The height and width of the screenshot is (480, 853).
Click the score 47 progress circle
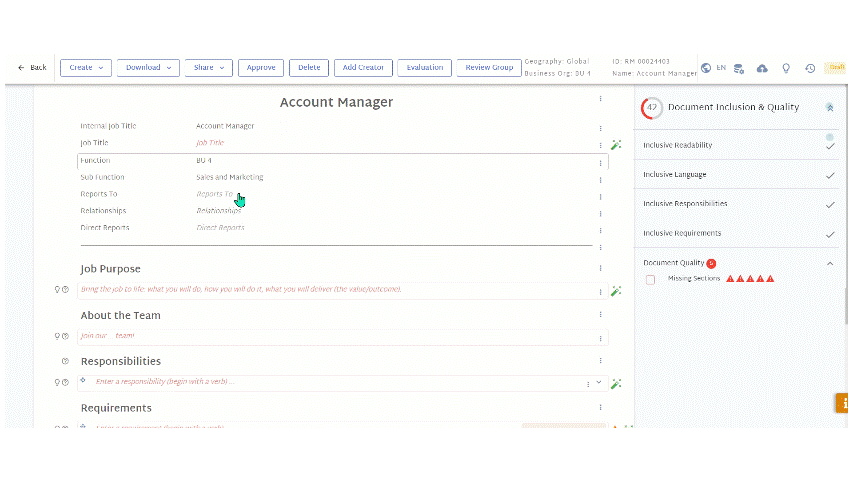pyautogui.click(x=652, y=108)
